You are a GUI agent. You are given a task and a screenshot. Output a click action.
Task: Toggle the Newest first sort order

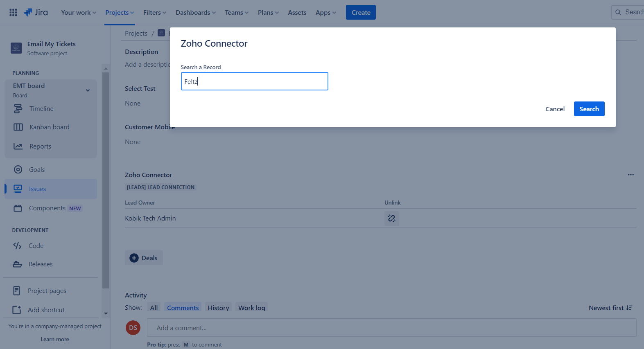pyautogui.click(x=610, y=308)
